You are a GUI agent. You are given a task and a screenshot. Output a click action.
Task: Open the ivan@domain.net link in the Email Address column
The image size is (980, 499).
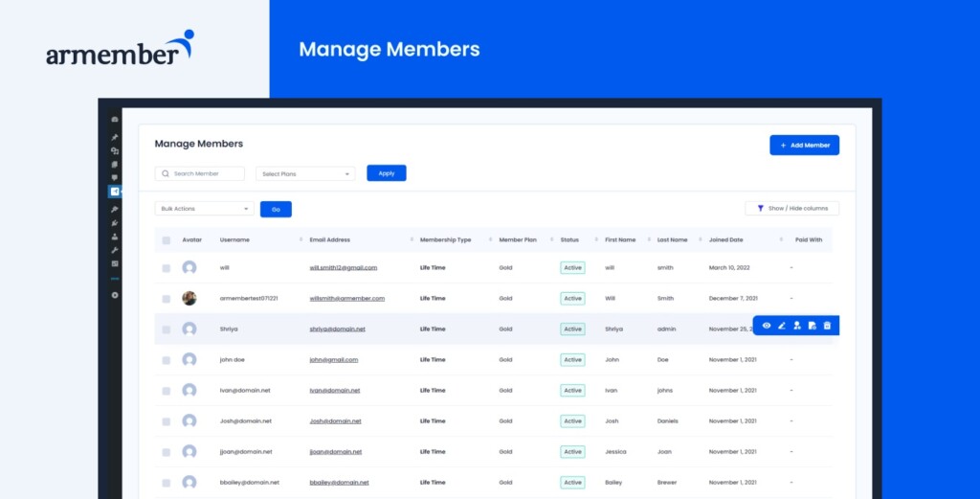coord(335,390)
